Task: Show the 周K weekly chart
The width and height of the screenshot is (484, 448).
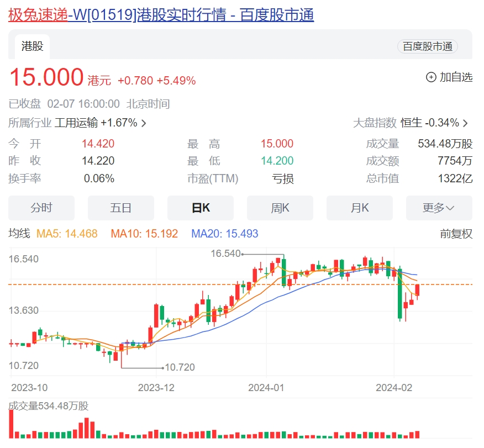Action: click(x=280, y=208)
